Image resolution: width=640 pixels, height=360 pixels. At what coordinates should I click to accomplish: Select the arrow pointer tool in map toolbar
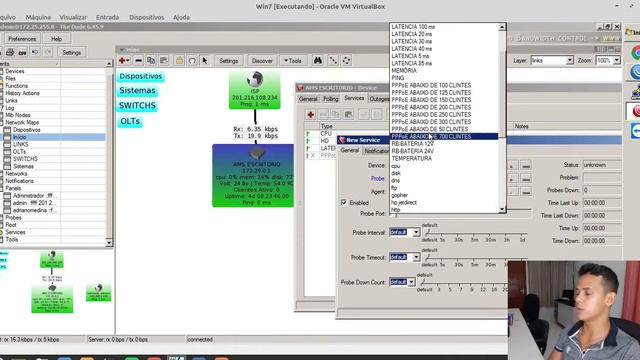tap(204, 60)
